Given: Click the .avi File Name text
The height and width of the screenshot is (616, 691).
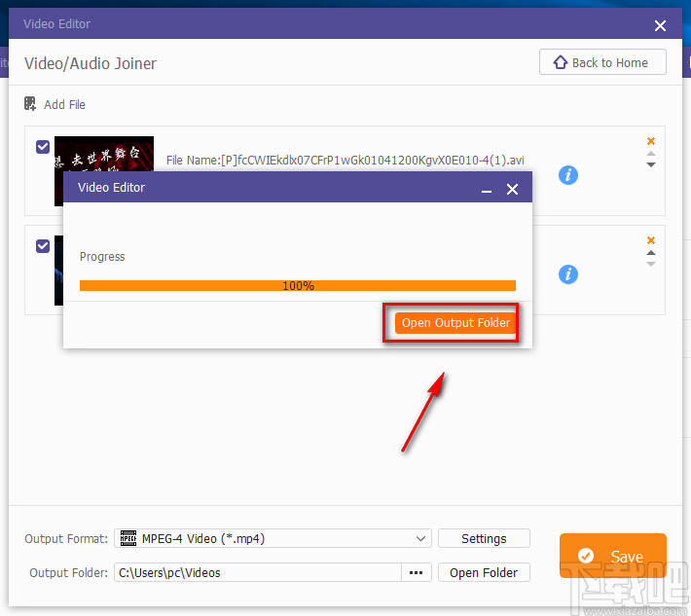Looking at the screenshot, I should (345, 160).
